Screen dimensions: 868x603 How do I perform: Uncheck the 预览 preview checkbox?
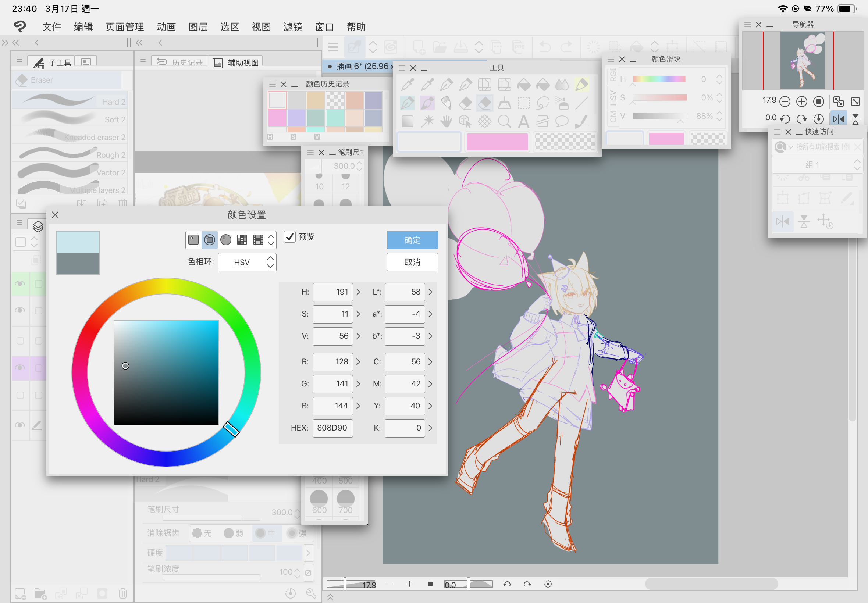click(290, 236)
